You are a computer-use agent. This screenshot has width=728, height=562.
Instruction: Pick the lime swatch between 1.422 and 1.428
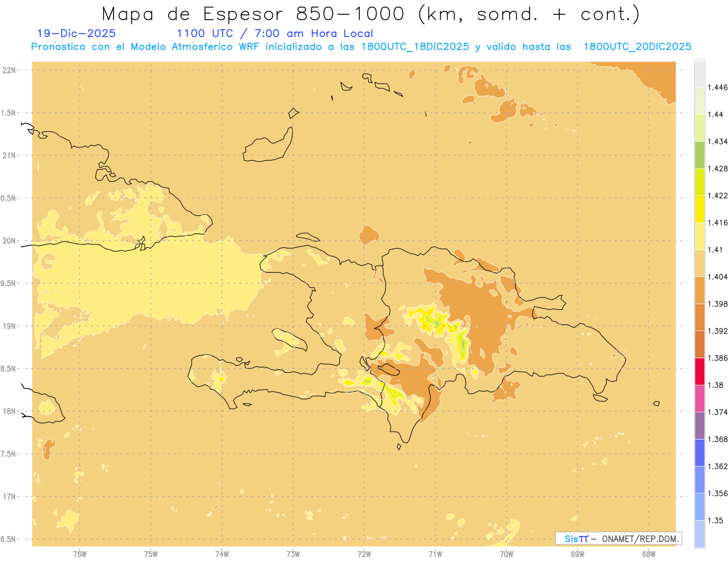[x=699, y=182]
